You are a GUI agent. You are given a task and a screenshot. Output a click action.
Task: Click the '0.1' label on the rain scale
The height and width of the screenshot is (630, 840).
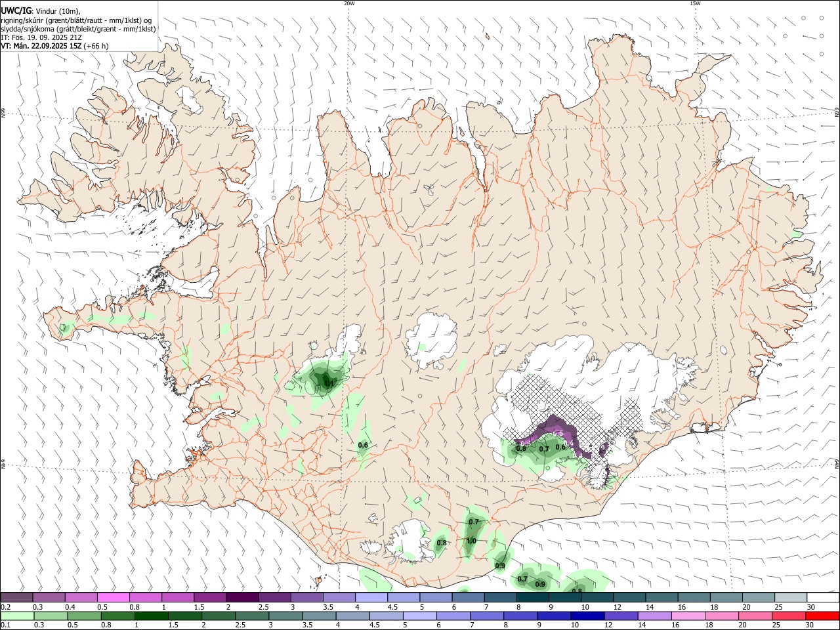[5, 625]
